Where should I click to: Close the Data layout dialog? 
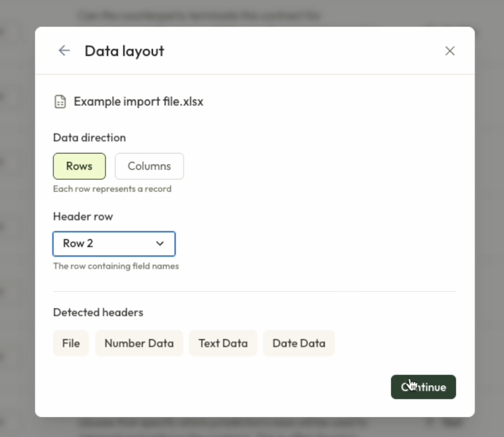(x=449, y=51)
